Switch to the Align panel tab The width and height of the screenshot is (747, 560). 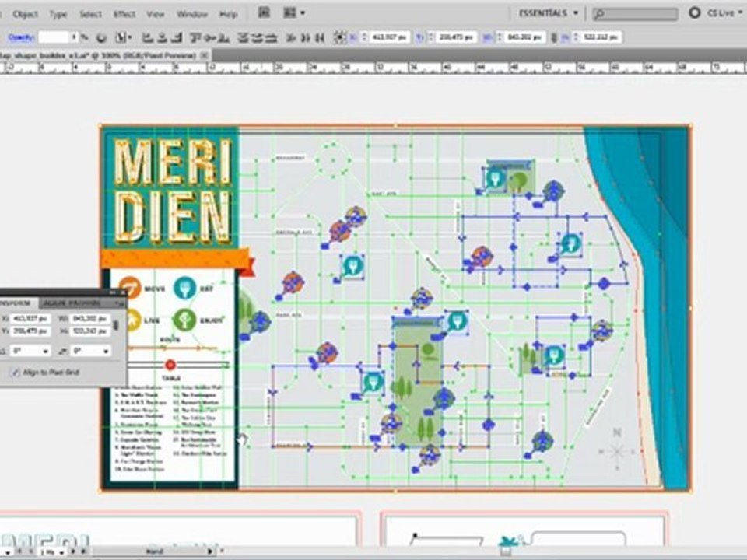pos(53,303)
